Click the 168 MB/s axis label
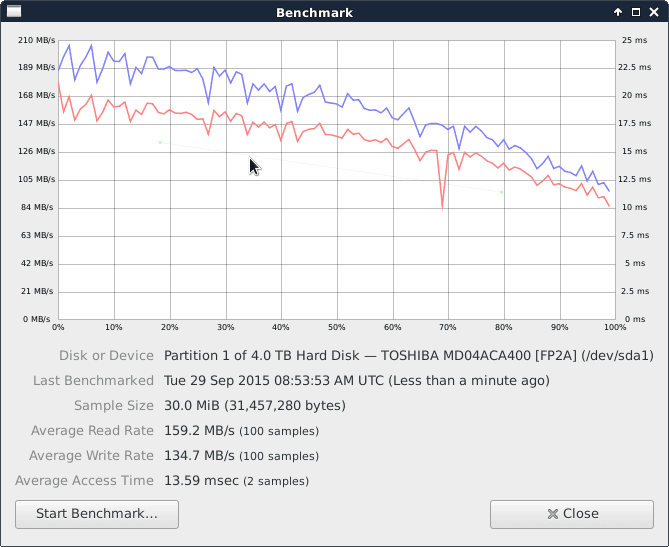Viewport: 669px width, 547px height. click(x=37, y=95)
